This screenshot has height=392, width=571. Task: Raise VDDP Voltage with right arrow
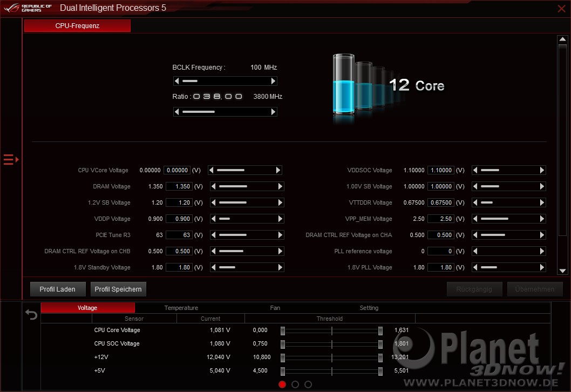[x=280, y=219]
